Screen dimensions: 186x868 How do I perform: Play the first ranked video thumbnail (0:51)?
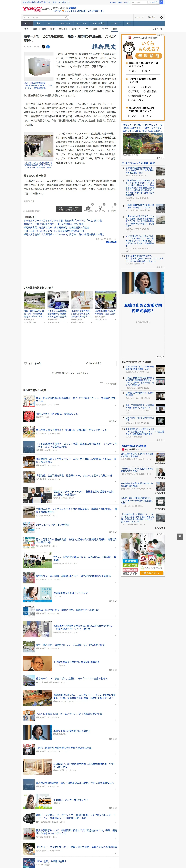tap(160, 370)
